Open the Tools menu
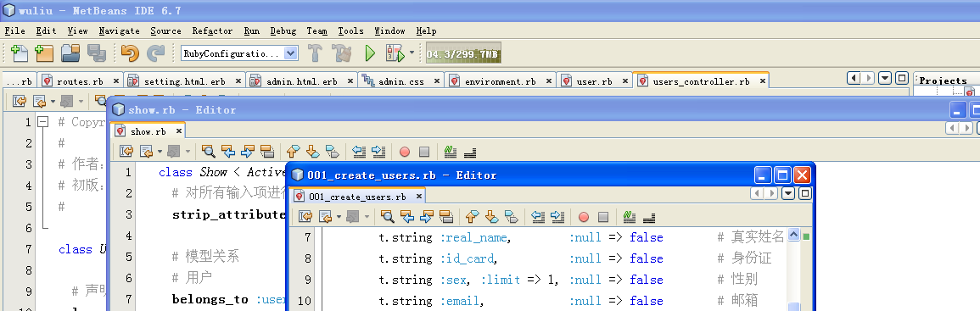 (350, 31)
